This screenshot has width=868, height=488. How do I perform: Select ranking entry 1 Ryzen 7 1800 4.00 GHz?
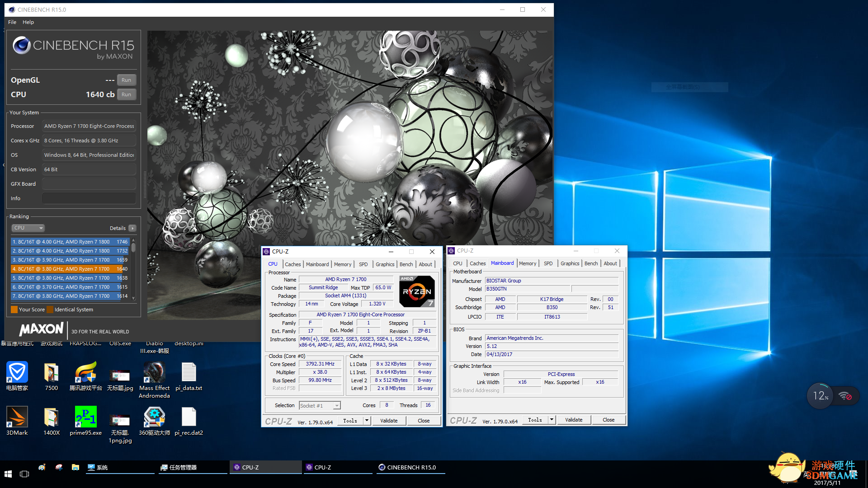click(x=70, y=242)
